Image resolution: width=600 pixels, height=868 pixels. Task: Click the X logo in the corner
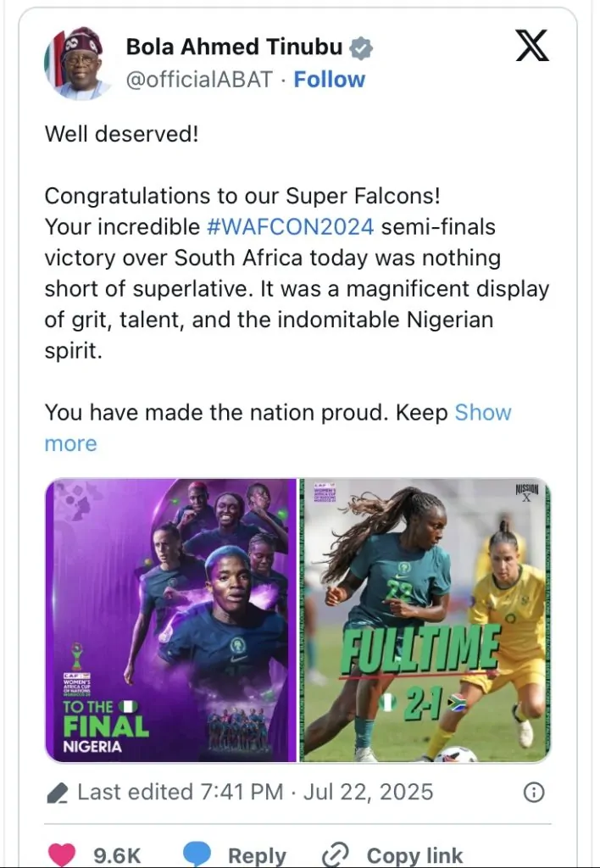(531, 47)
